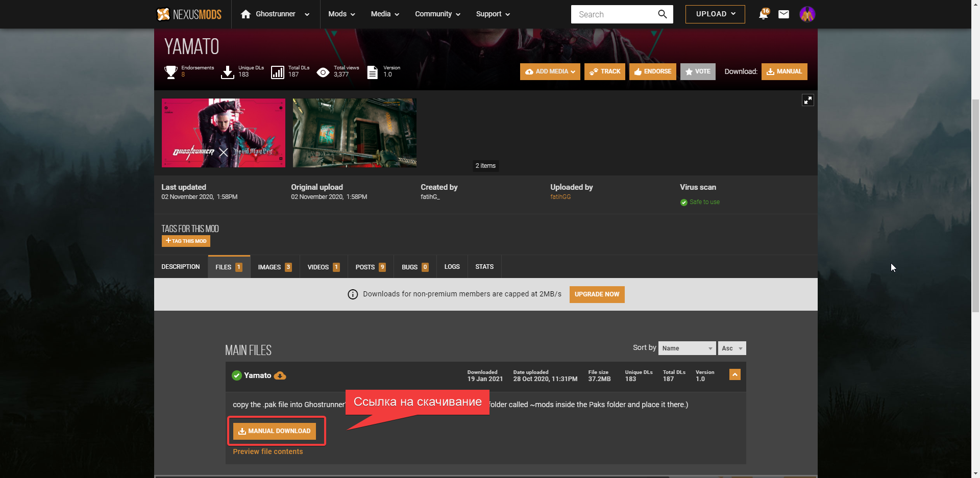Image resolution: width=980 pixels, height=478 pixels.
Task: Click the search magnifier icon
Action: pyautogui.click(x=662, y=14)
